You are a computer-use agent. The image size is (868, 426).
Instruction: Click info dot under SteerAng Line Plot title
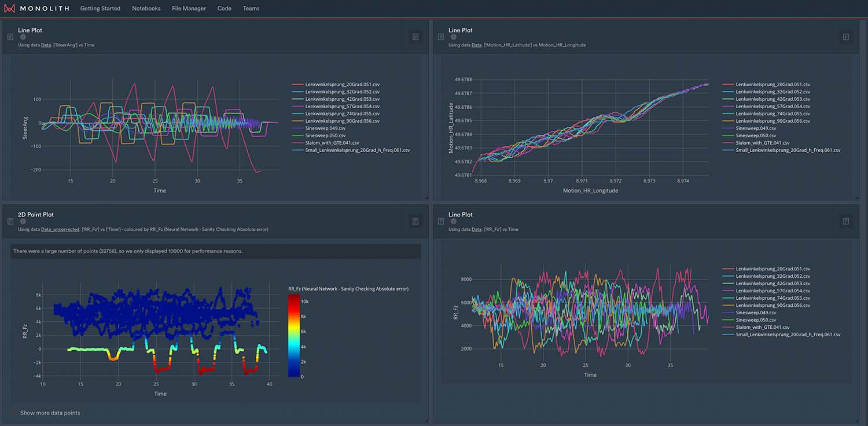pyautogui.click(x=23, y=37)
